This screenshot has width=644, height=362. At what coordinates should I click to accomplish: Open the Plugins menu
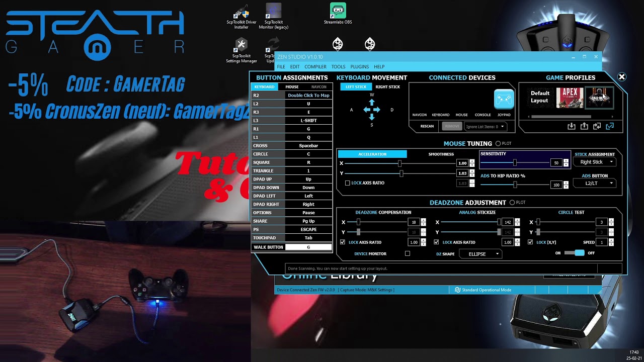(x=360, y=66)
